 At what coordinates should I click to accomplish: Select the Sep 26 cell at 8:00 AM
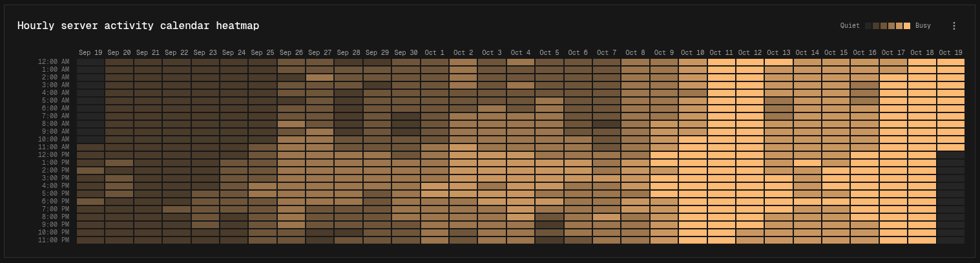click(x=291, y=124)
